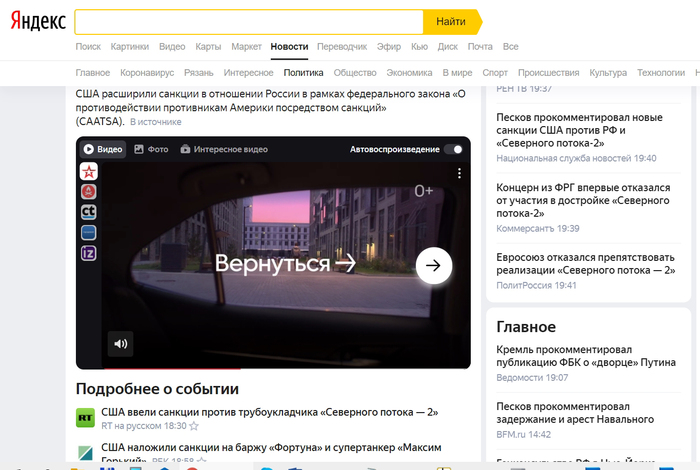Viewport: 700px width, 470px height.
Task: Open the Экономика news category
Action: (x=409, y=73)
